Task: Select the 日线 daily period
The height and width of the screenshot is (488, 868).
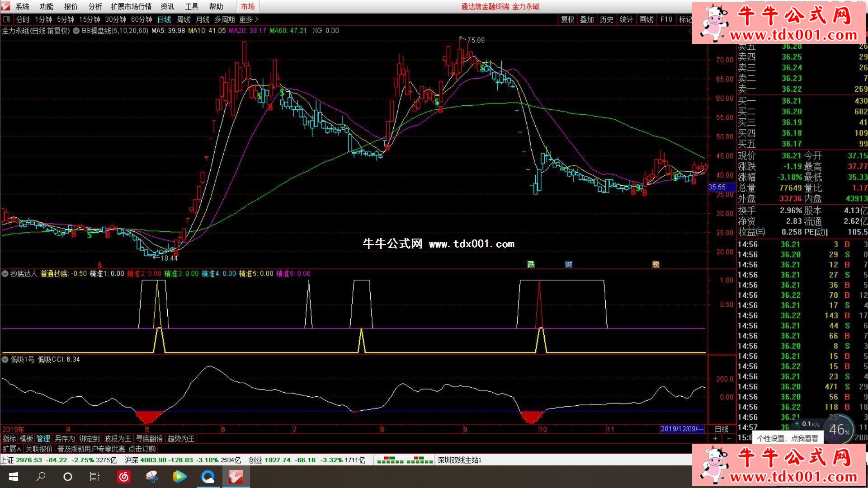Action: [164, 19]
